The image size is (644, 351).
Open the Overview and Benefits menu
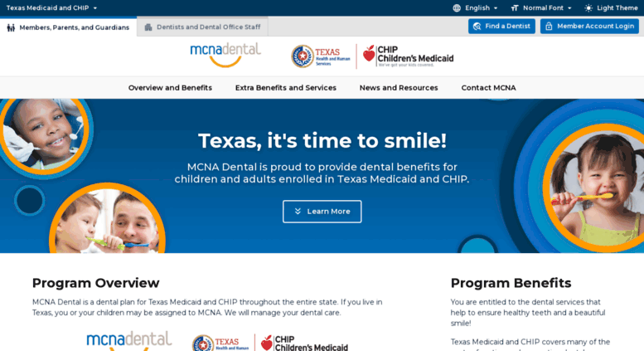pos(170,88)
